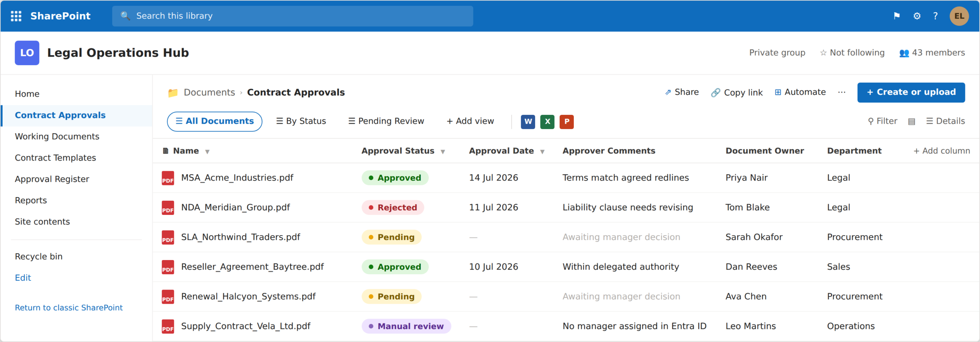Click the folder icon beside Documents

[173, 93]
